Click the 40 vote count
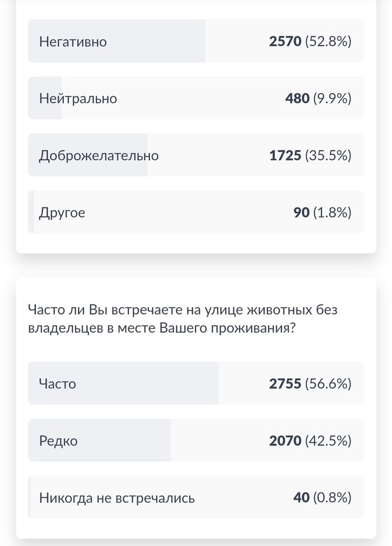 pos(301,498)
